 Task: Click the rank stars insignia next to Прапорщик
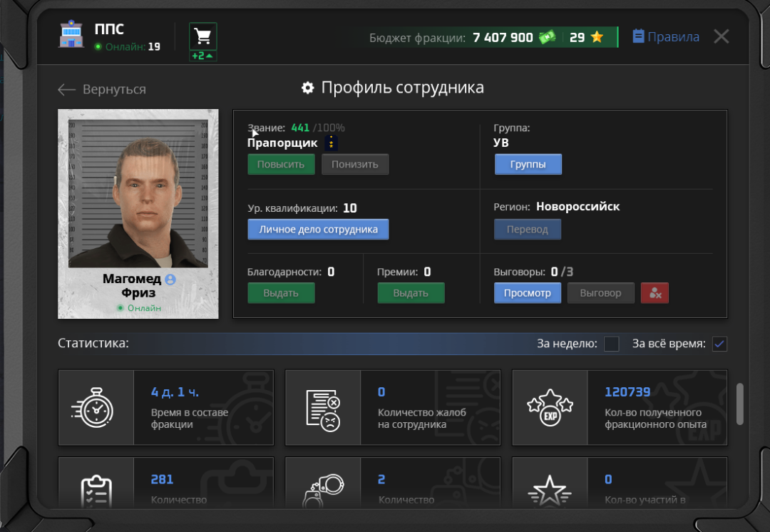coord(332,143)
